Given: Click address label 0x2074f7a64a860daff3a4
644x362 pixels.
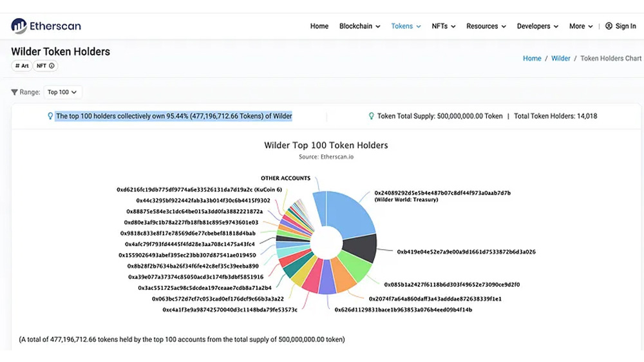Looking at the screenshot, I should 435,299.
